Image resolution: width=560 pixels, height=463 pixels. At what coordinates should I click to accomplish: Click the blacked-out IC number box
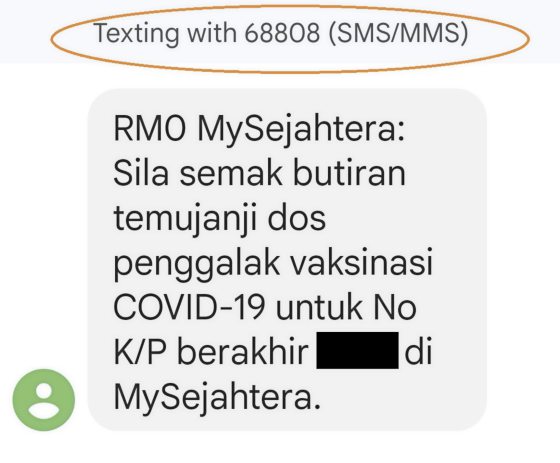tap(358, 350)
